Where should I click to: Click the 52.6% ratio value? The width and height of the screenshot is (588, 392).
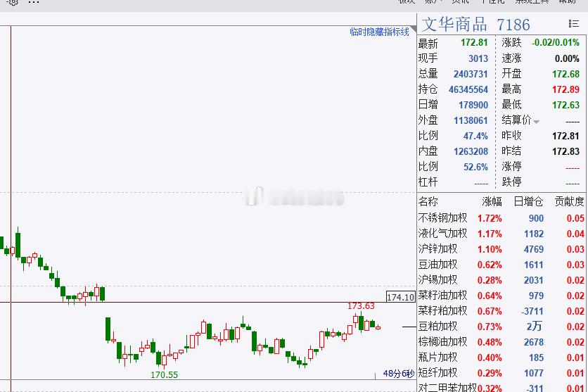[475, 167]
